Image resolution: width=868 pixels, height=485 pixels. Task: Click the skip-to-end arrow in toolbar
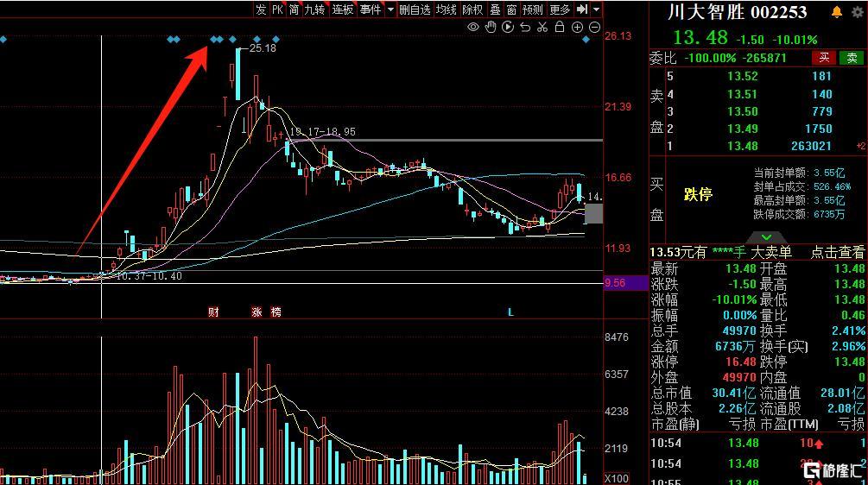[582, 9]
